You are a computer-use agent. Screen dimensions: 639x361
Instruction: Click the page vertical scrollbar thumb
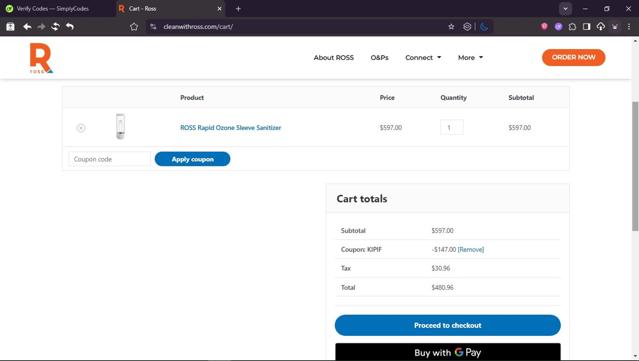(635, 166)
